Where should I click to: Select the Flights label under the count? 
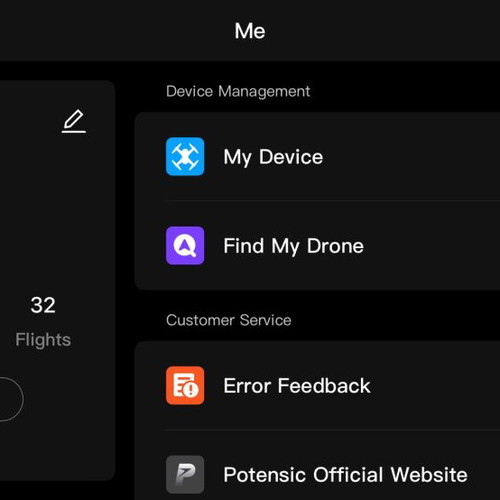tap(43, 340)
